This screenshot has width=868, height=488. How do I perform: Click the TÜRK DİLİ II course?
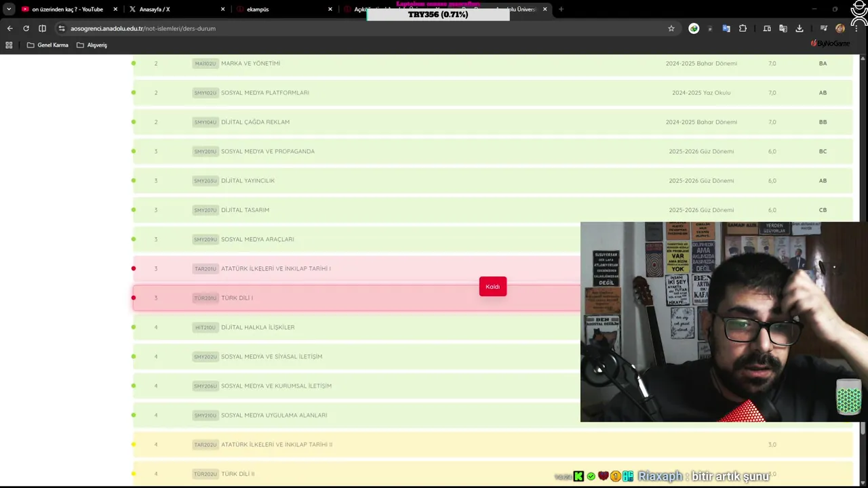(237, 474)
